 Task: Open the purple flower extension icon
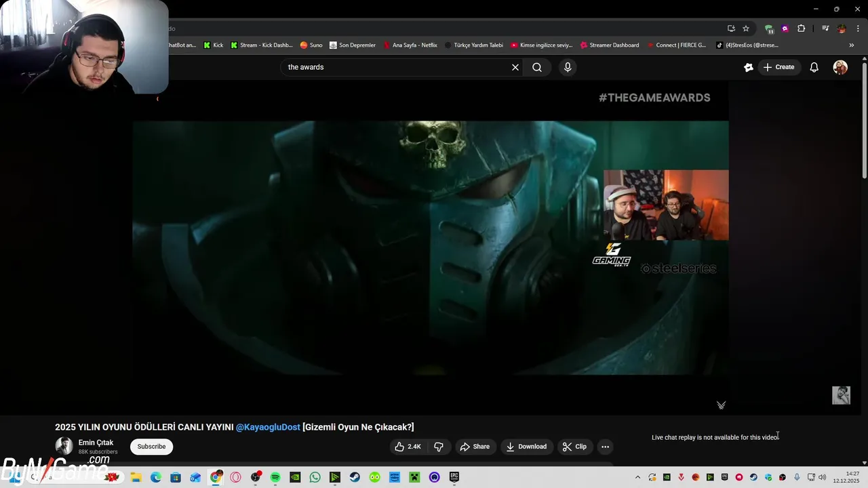point(785,28)
